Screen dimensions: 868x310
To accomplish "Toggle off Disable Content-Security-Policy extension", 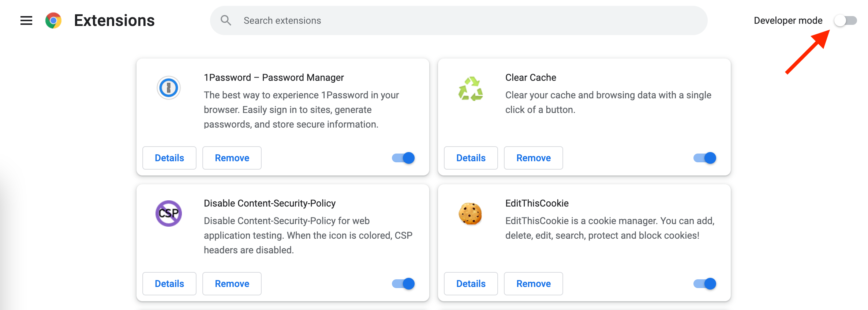I will [x=403, y=284].
